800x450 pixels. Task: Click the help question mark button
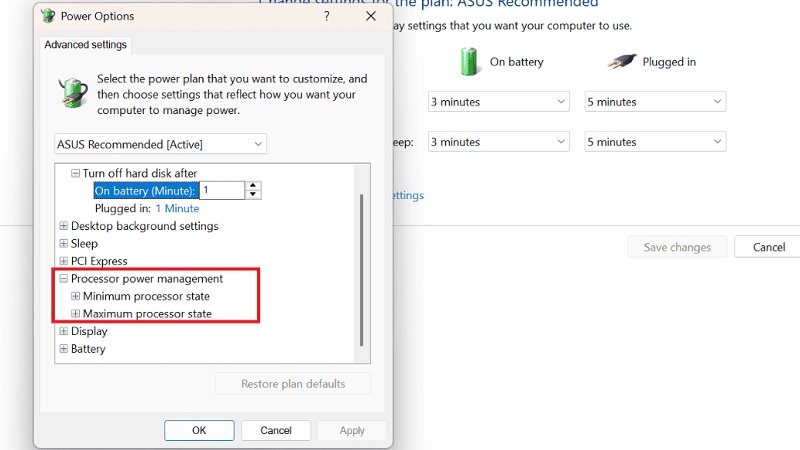click(x=327, y=16)
